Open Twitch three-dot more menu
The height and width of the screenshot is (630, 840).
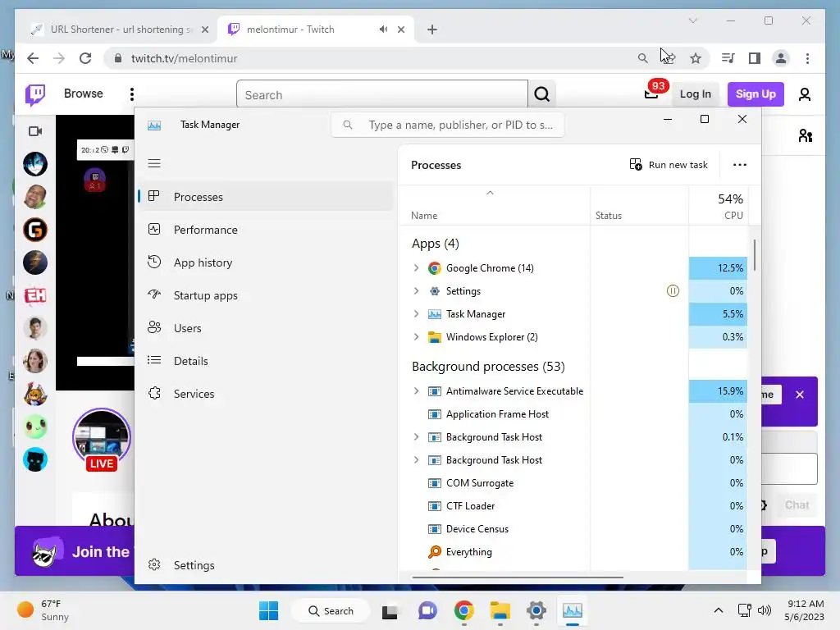pos(132,94)
